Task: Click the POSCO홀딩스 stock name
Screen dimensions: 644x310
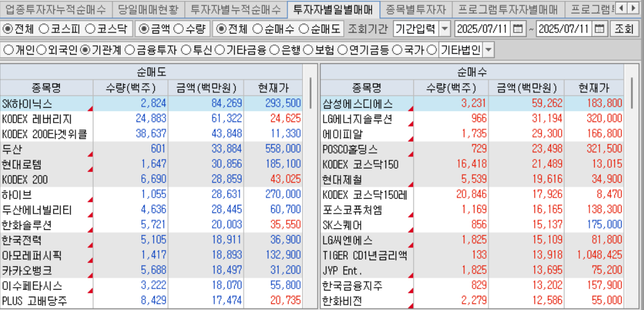Action: click(350, 149)
